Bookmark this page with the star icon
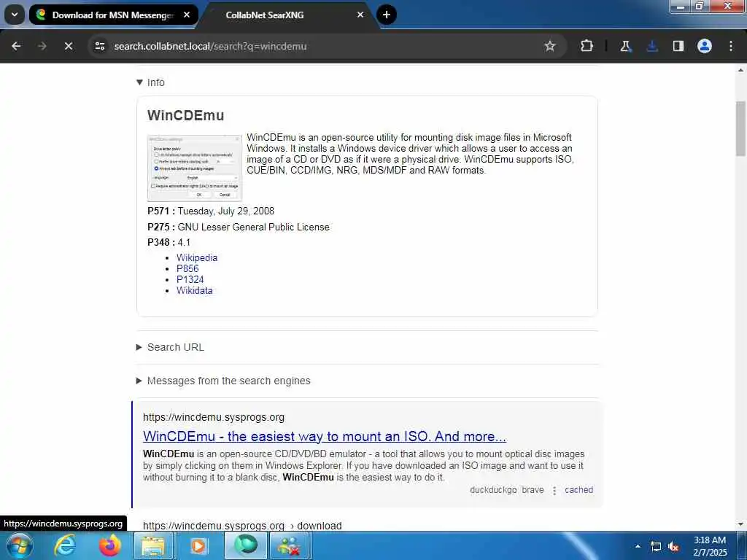 pyautogui.click(x=550, y=46)
